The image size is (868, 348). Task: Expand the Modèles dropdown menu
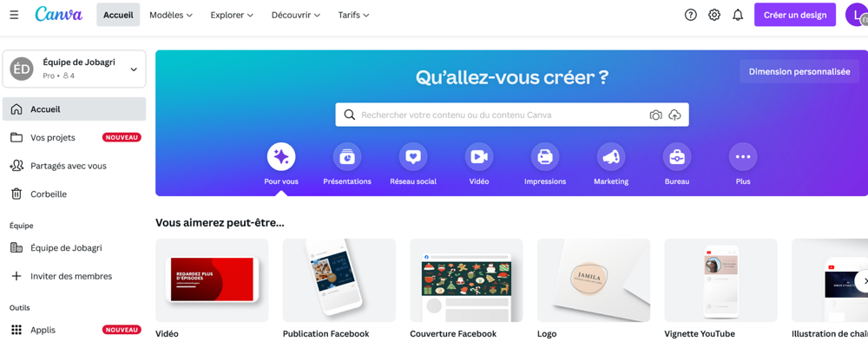171,15
